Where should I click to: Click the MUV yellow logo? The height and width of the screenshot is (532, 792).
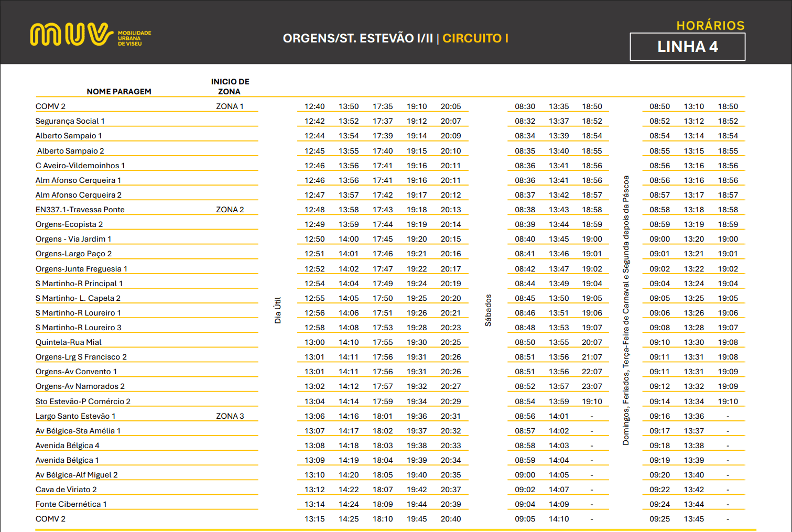tap(72, 35)
